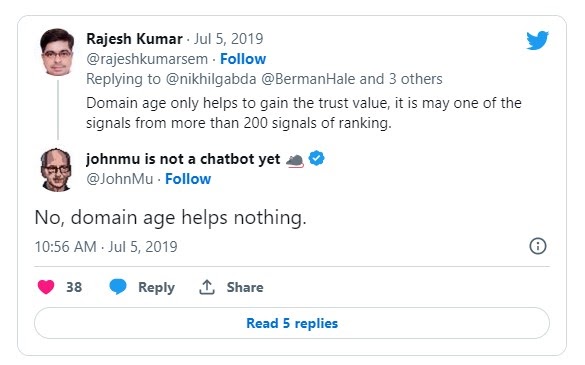Open the 'johnmu is not a chatbot yet' name
Image resolution: width=585 pixels, height=365 pixels.
coord(183,159)
